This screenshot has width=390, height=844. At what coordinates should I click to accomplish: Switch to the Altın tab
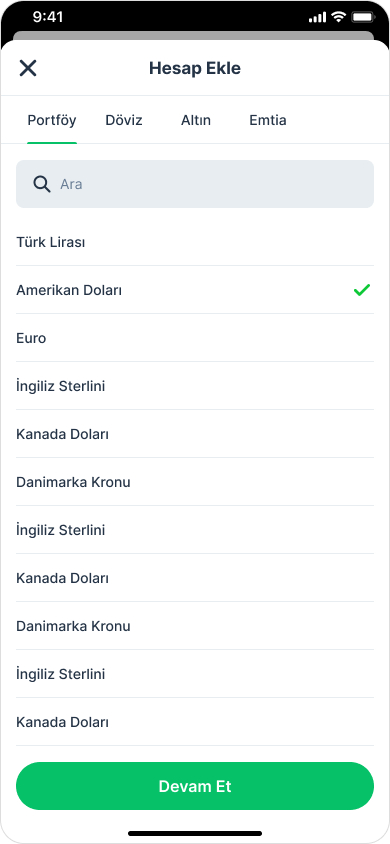196,120
